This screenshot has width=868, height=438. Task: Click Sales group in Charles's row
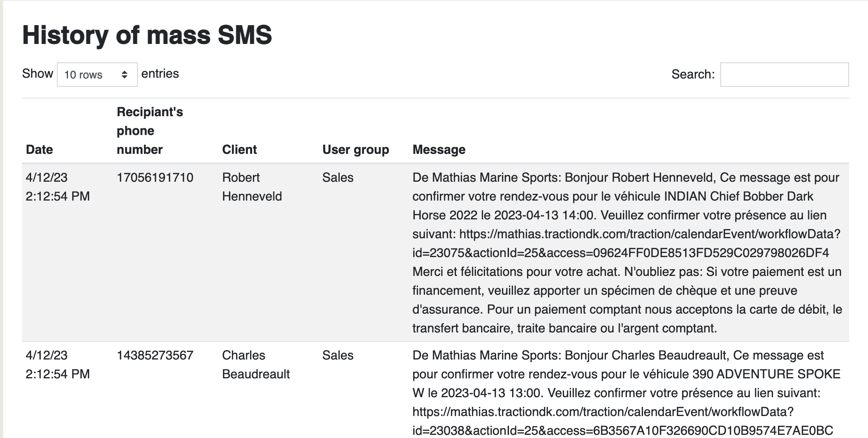click(338, 355)
